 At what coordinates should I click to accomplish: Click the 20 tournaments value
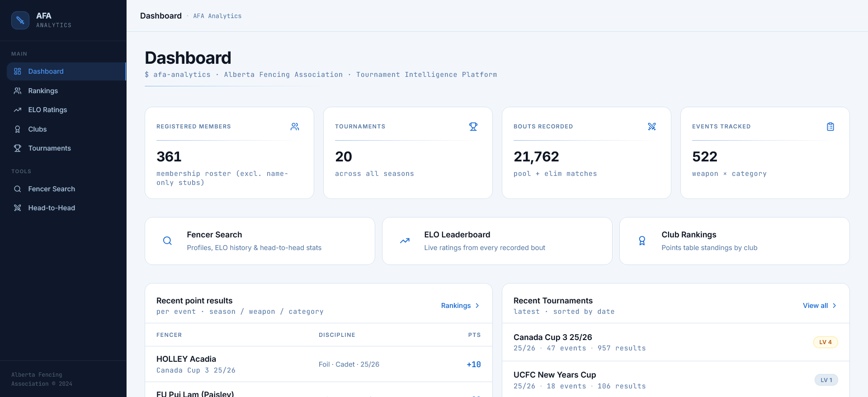[344, 156]
